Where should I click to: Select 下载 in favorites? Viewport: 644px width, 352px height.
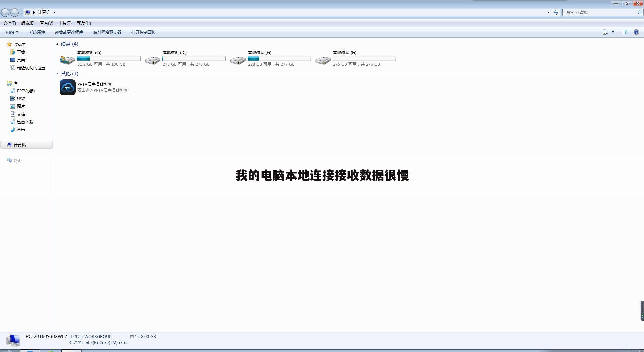tap(17, 52)
